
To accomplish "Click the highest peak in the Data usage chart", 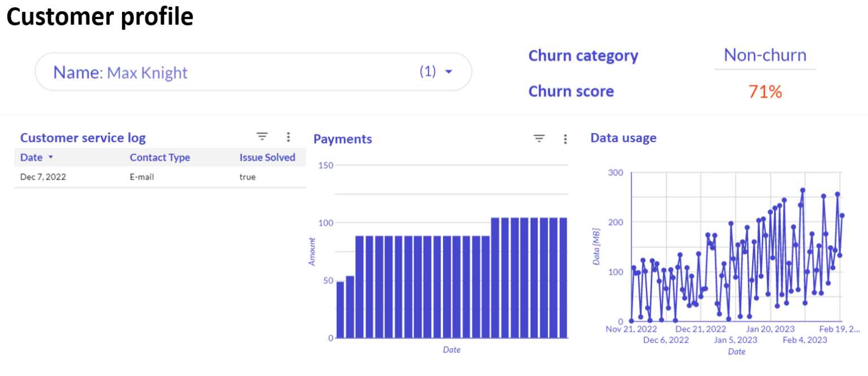I will pos(802,190).
